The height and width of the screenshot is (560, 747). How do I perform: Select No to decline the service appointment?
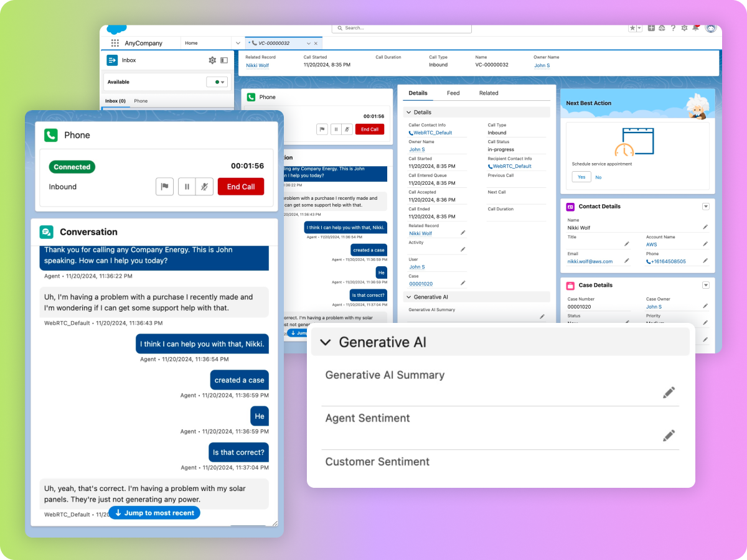597,177
